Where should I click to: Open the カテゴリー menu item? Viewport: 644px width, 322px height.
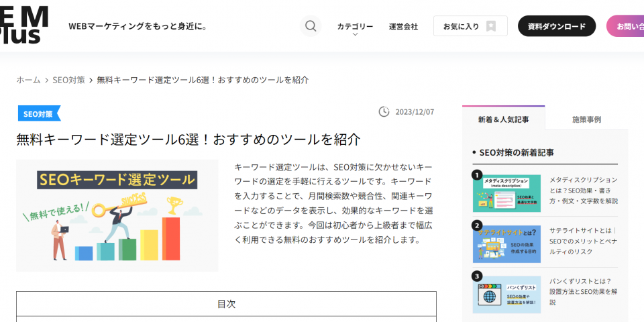(356, 26)
